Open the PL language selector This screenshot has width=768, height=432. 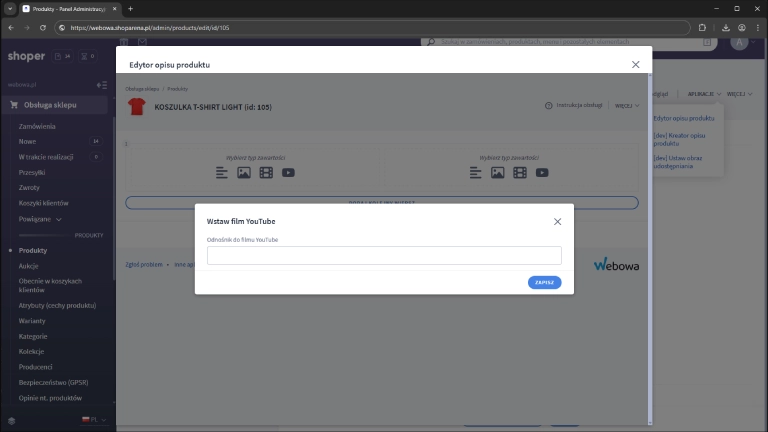coord(95,421)
